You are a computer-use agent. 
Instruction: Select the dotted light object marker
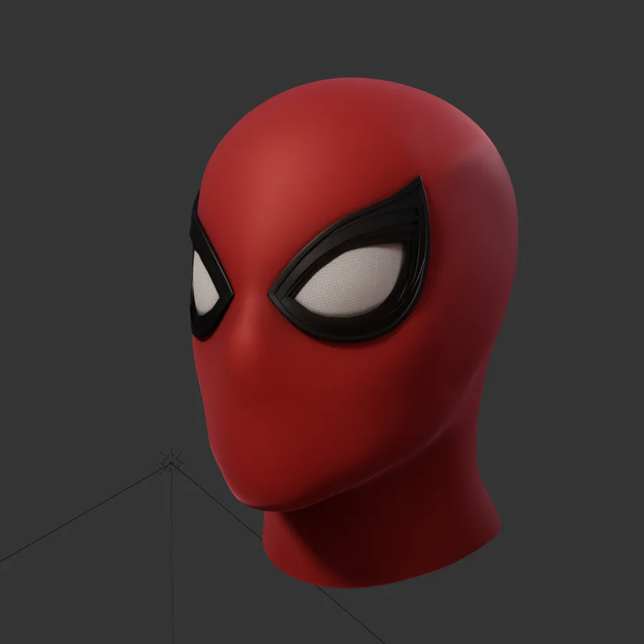tap(171, 462)
